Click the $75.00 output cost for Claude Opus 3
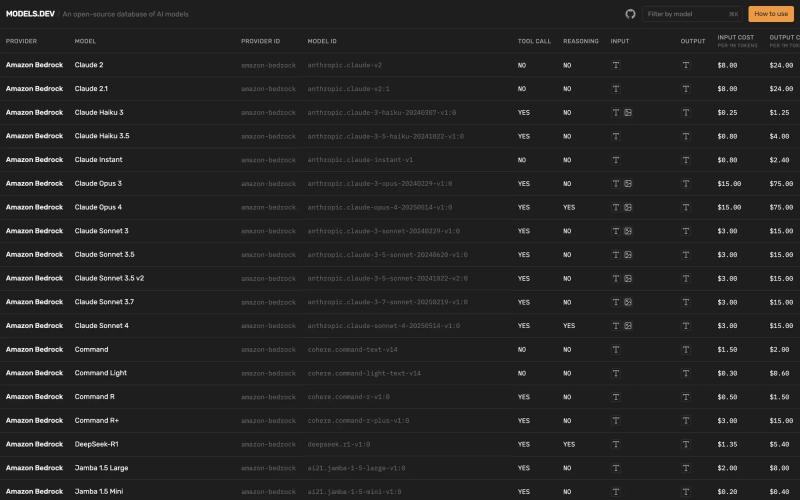The image size is (800, 500). point(781,184)
